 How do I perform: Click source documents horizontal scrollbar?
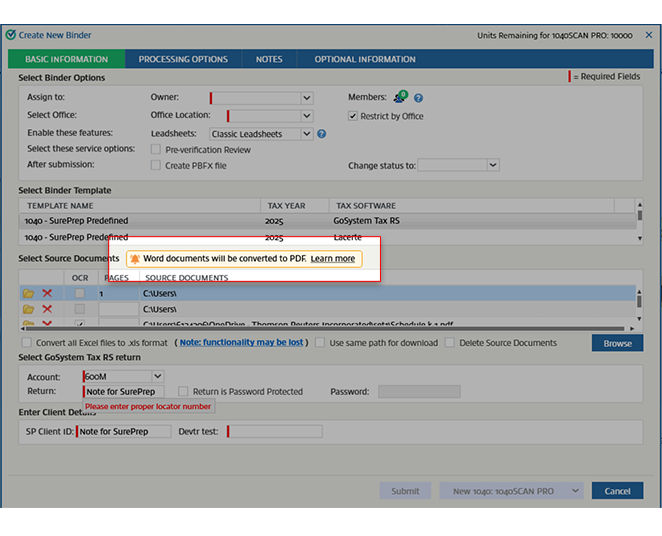325,328
